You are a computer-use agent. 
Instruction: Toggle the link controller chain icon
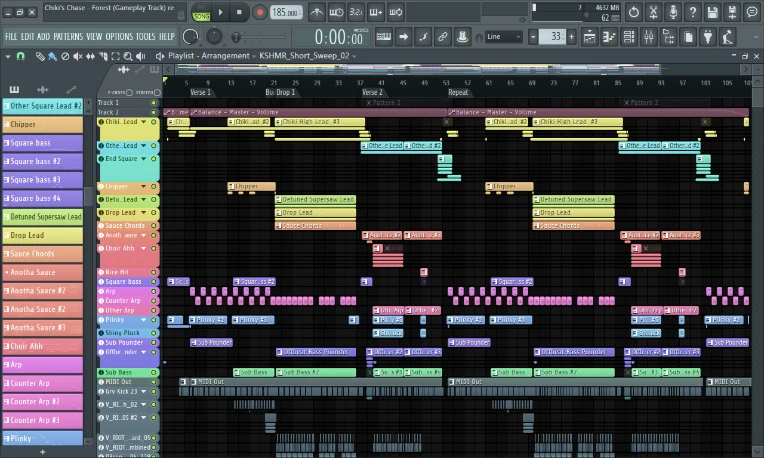coord(443,37)
